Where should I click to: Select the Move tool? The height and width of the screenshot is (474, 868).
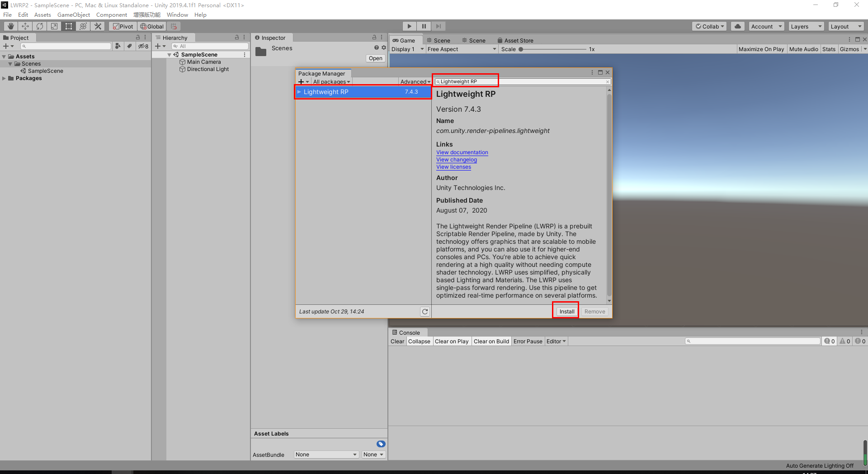click(25, 26)
